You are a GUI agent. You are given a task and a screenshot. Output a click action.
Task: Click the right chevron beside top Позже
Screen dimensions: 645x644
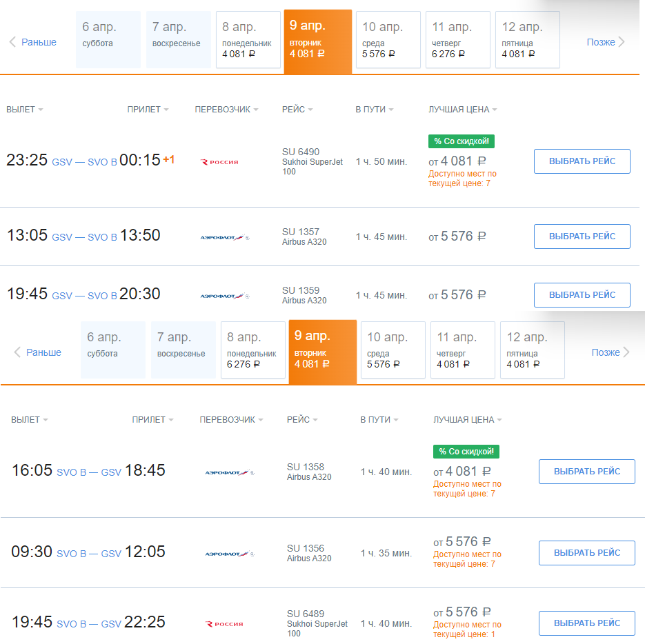point(622,42)
